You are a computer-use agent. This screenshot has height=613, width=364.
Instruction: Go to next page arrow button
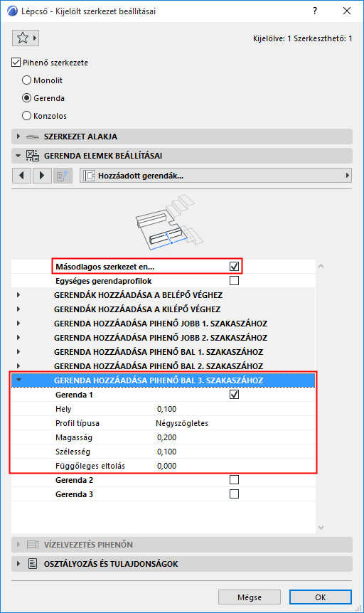(x=42, y=176)
